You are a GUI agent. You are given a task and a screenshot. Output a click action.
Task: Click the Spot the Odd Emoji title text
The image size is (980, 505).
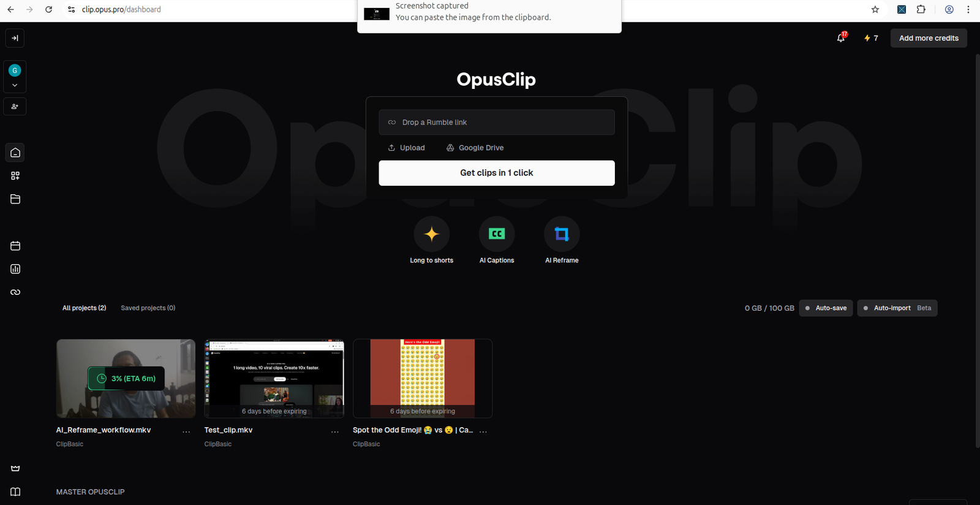point(413,430)
